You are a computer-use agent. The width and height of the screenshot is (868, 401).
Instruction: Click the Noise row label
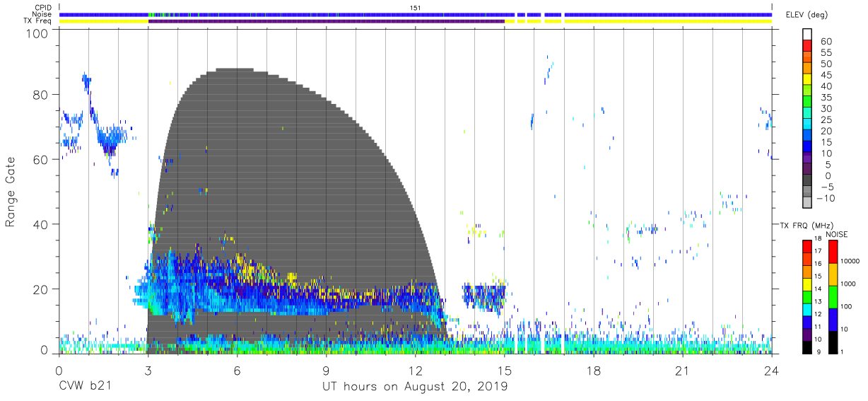coord(41,14)
